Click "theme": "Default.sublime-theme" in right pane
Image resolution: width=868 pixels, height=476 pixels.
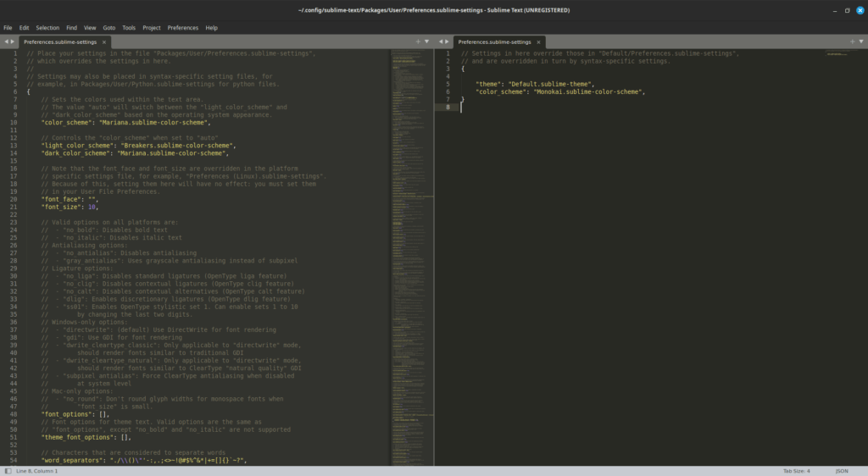coord(535,85)
